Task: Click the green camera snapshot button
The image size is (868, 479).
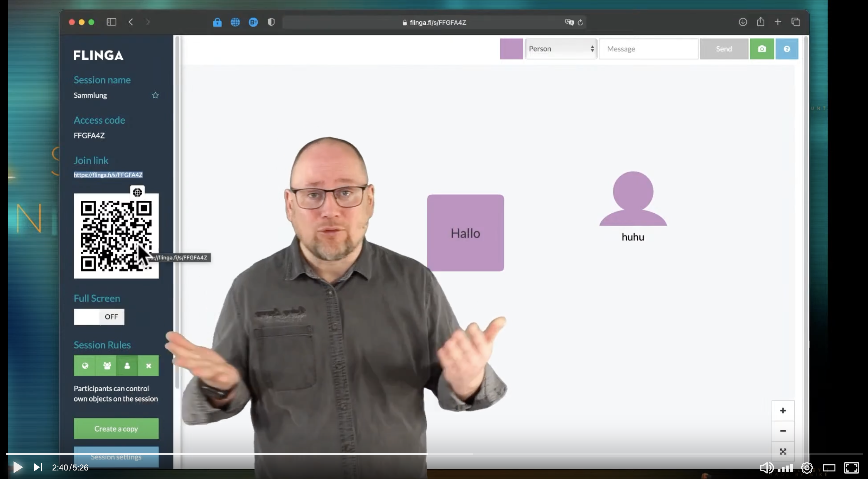Action: point(761,49)
